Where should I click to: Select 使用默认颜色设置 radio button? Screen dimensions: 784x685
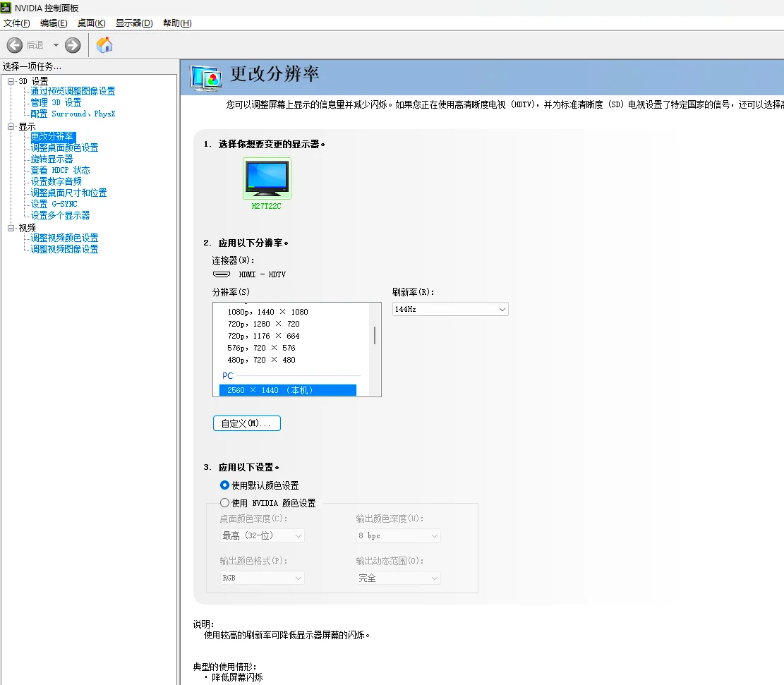click(x=225, y=485)
